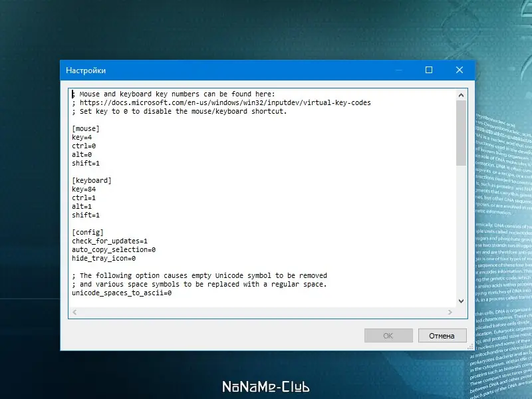532x399 pixels.
Task: Click the 'Mouse and keyboard key numbers' comment line
Action: tap(174, 94)
